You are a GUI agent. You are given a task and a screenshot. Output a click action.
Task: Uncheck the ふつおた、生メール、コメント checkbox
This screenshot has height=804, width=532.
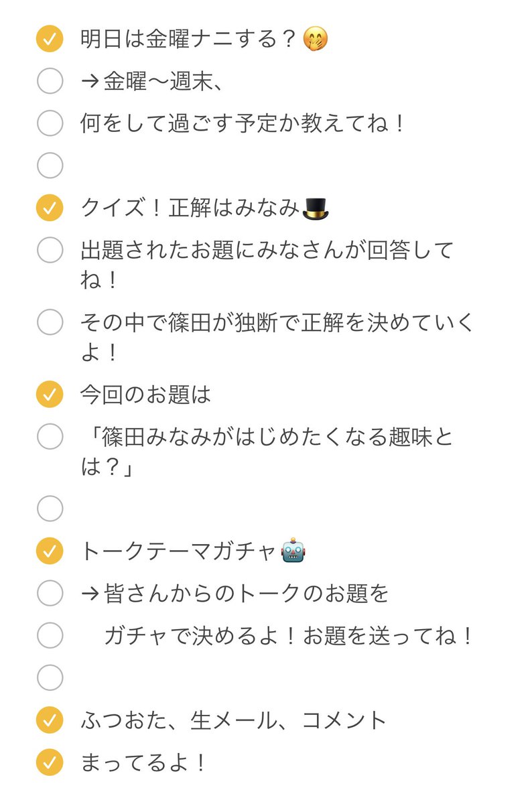(x=49, y=720)
